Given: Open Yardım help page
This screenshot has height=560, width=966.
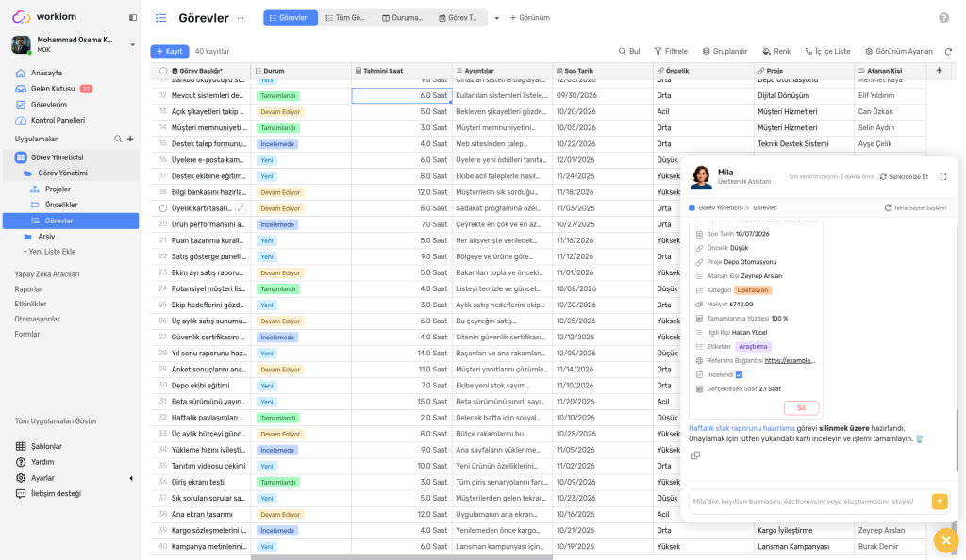Looking at the screenshot, I should pyautogui.click(x=42, y=462).
